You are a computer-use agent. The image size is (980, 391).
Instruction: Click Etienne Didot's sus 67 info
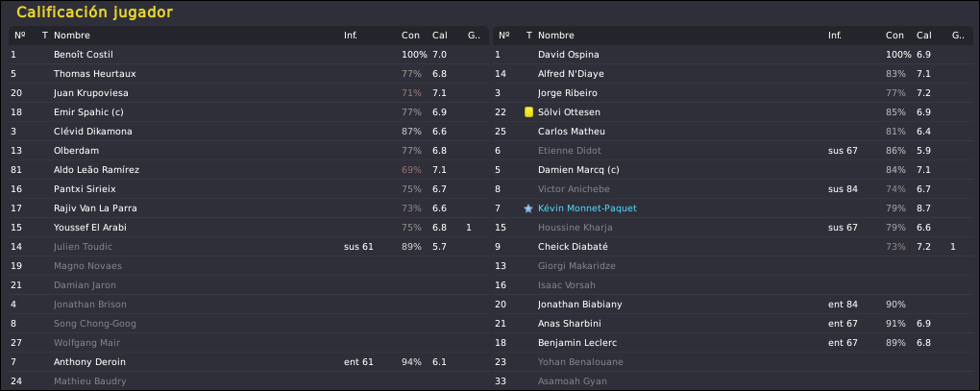[x=843, y=151]
